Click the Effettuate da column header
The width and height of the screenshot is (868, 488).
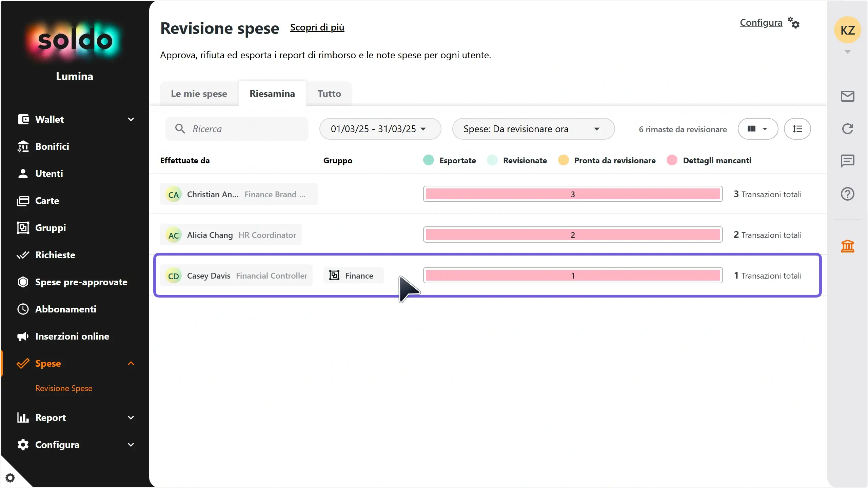pyautogui.click(x=185, y=161)
